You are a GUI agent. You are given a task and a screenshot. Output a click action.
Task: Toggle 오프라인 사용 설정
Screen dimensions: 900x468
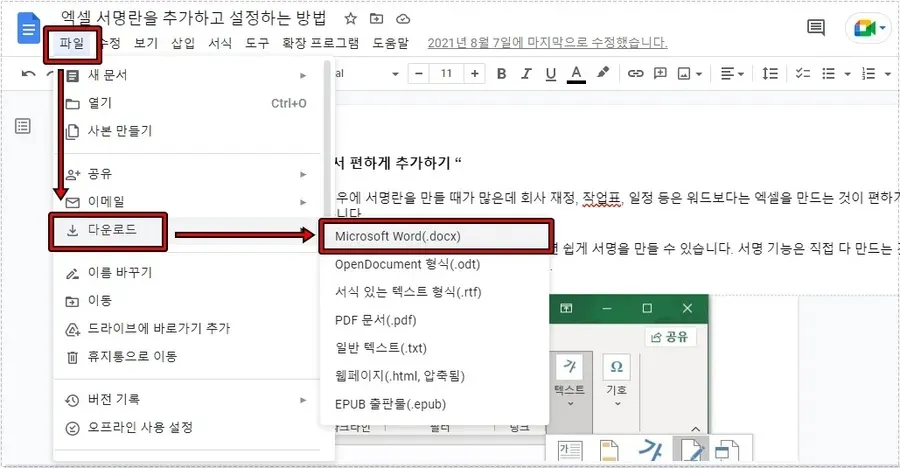point(187,428)
